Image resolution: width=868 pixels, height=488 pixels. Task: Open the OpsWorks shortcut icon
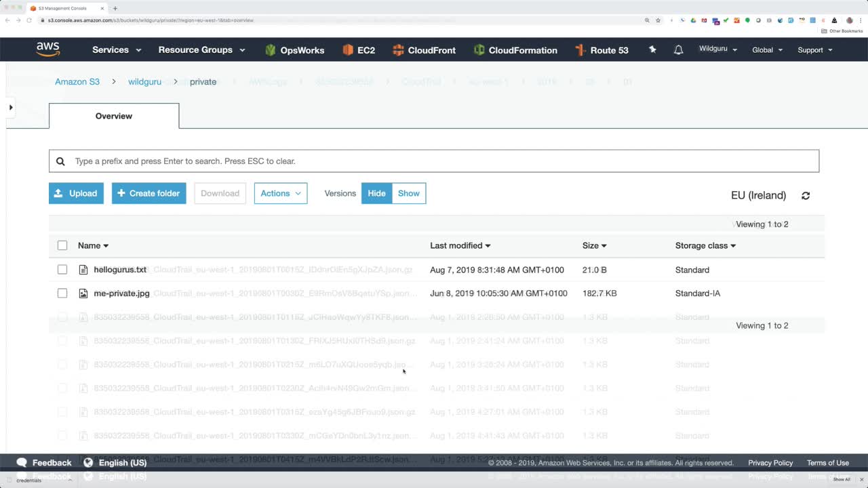[x=271, y=50]
